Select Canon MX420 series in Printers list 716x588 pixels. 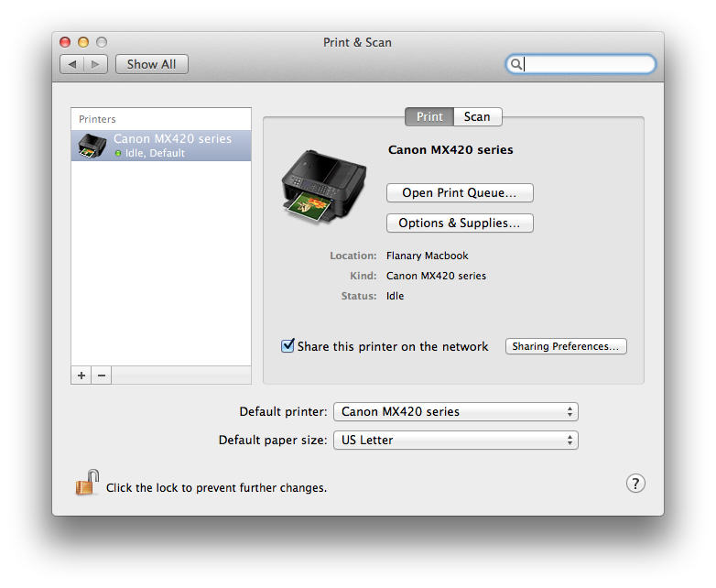coord(161,146)
